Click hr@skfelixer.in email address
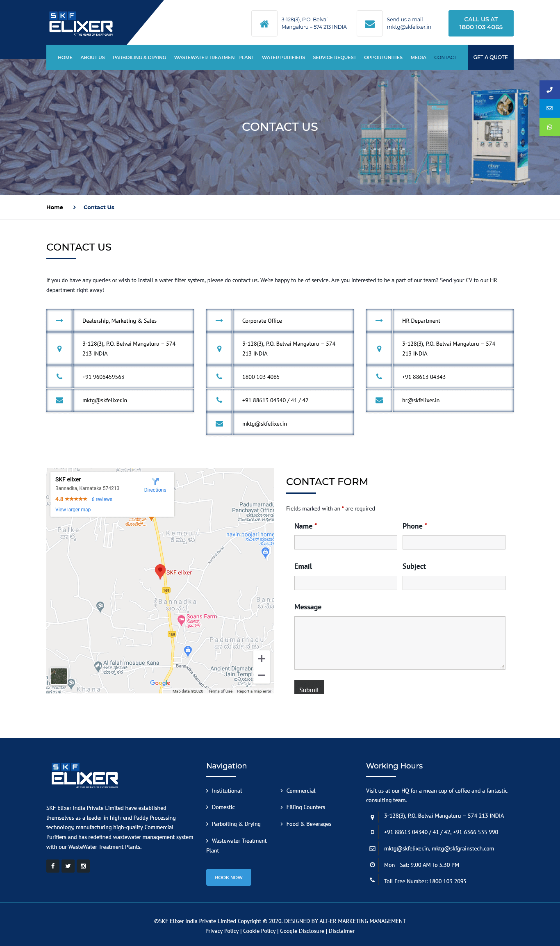Viewport: 560px width, 946px height. 421,400
